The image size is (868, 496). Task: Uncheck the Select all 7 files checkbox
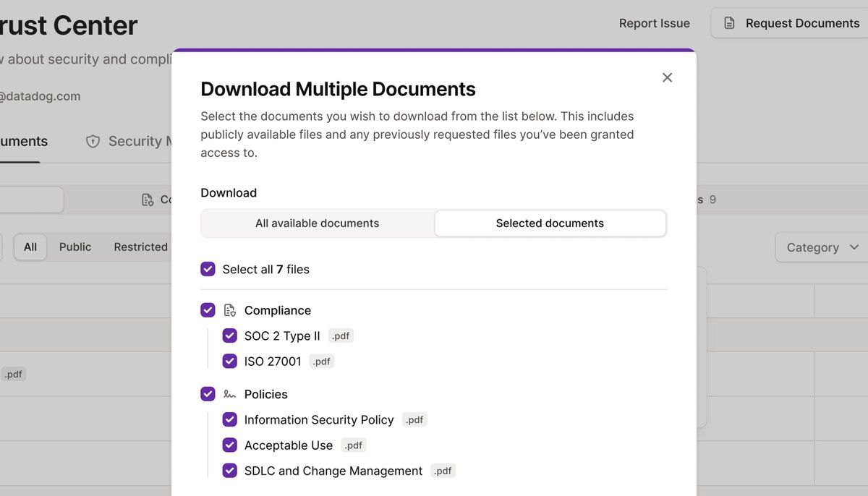tap(208, 269)
